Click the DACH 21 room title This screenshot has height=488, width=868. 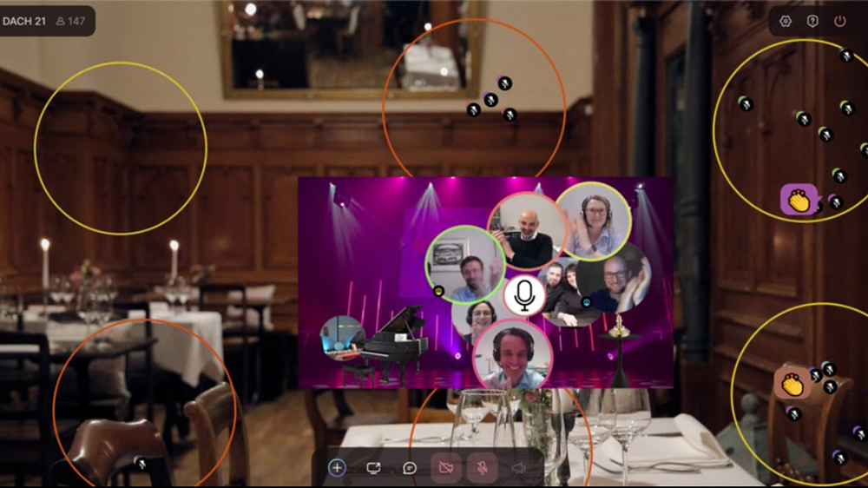point(24,21)
